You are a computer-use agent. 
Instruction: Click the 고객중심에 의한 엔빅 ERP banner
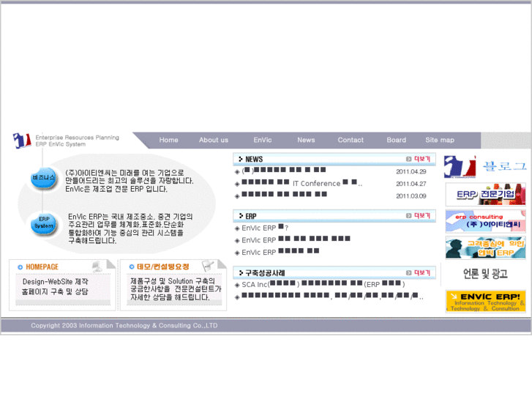485,248
